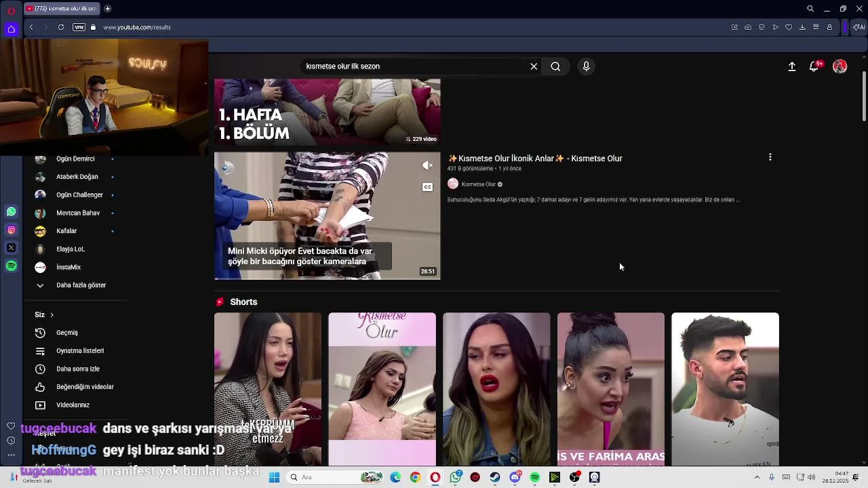Click the address bar URL youtube.com/results
Image resolution: width=868 pixels, height=488 pixels.
(x=137, y=28)
